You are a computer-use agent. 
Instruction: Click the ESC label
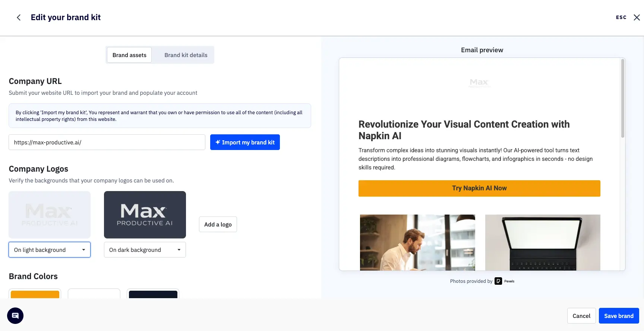coord(621,18)
